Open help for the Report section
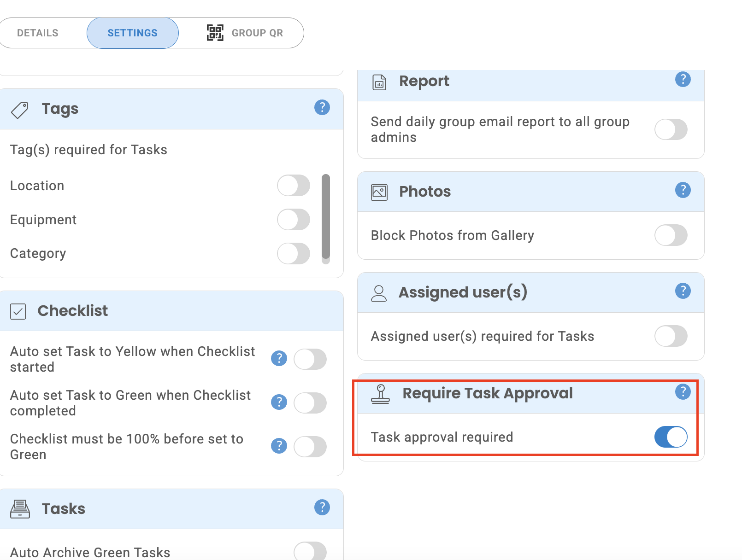 pyautogui.click(x=683, y=79)
